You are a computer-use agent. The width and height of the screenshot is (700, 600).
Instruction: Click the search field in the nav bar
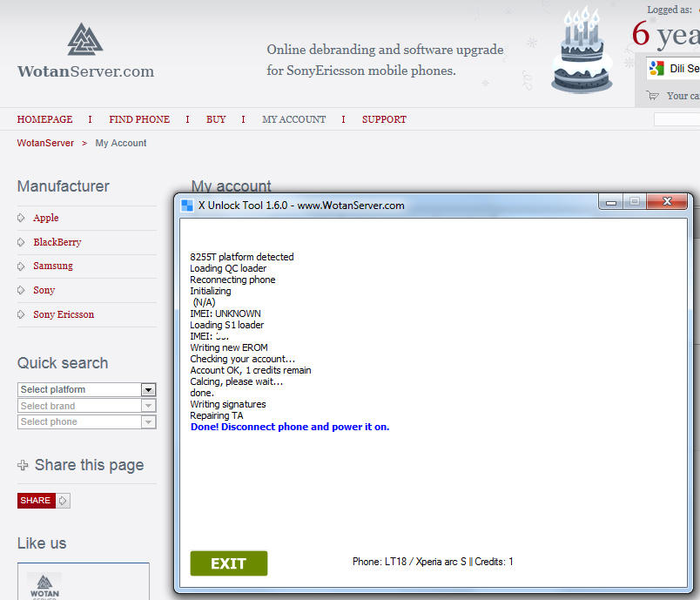pyautogui.click(x=676, y=119)
